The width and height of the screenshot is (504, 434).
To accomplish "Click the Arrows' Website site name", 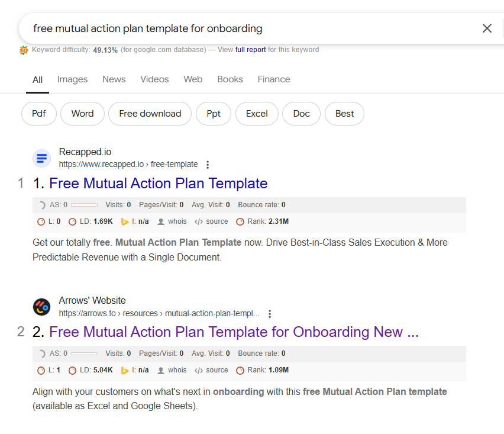I will coord(92,301).
